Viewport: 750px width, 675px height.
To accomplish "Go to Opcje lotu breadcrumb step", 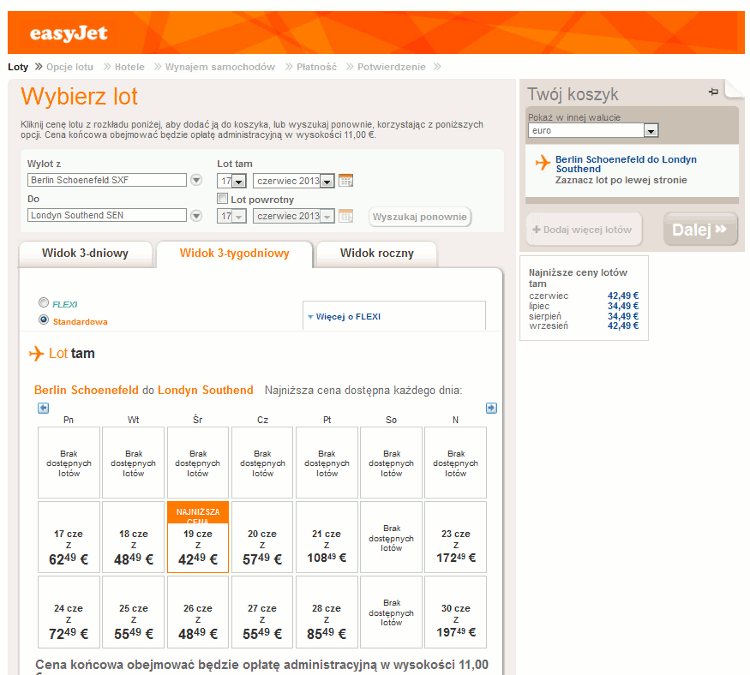I will coord(70,67).
